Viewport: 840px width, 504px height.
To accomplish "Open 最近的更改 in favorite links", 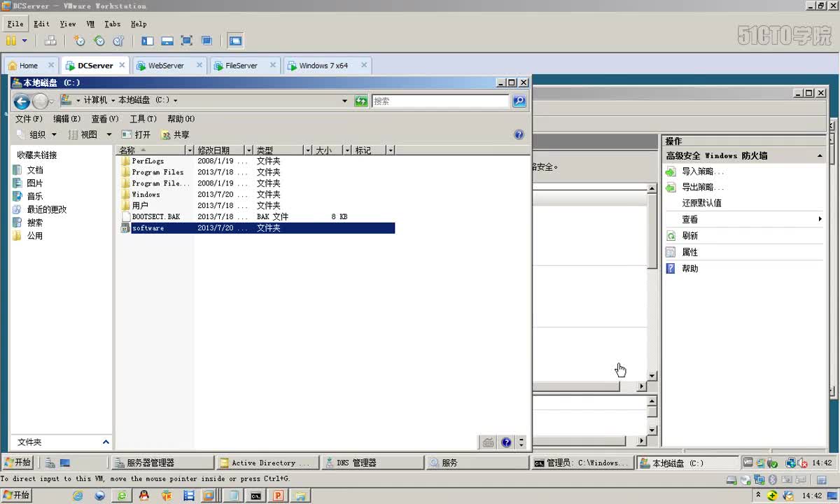I will coord(46,209).
